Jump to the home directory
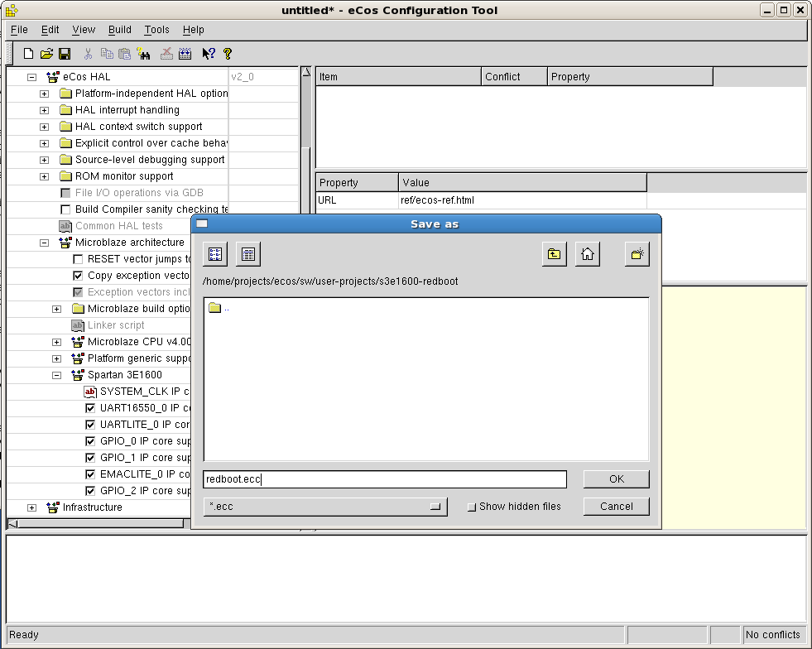Image resolution: width=812 pixels, height=649 pixels. [588, 254]
